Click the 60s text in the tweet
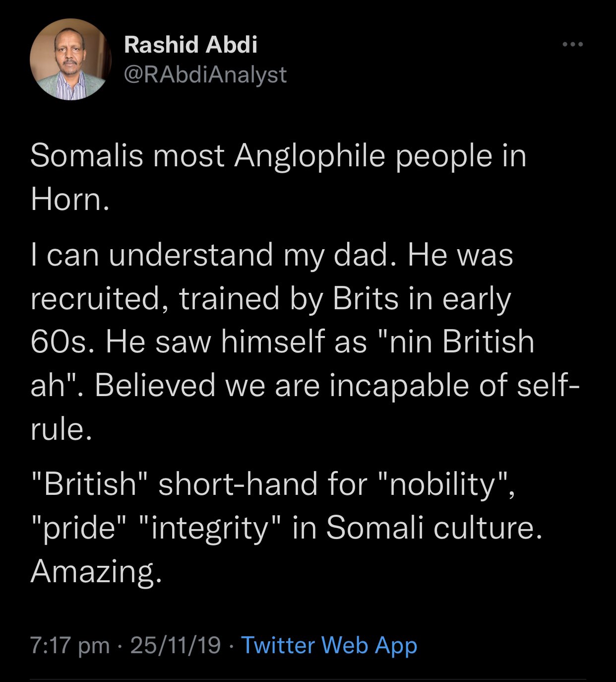616x682 pixels. pyautogui.click(x=60, y=342)
